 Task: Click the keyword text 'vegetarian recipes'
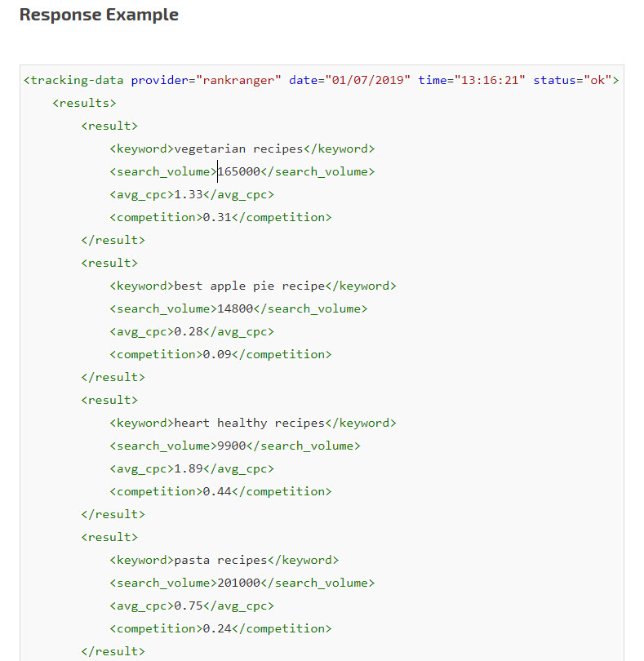pos(238,149)
